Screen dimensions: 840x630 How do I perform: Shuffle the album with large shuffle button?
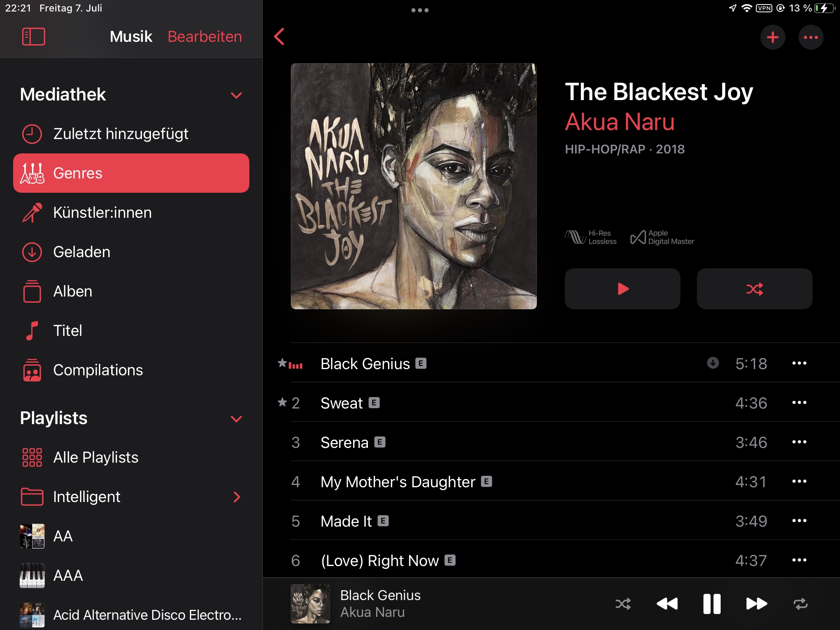coord(754,289)
